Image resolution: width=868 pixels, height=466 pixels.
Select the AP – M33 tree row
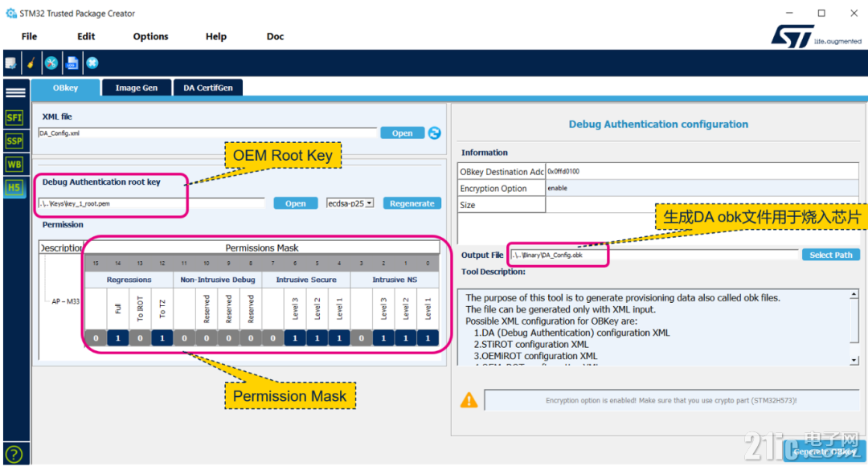click(x=65, y=301)
